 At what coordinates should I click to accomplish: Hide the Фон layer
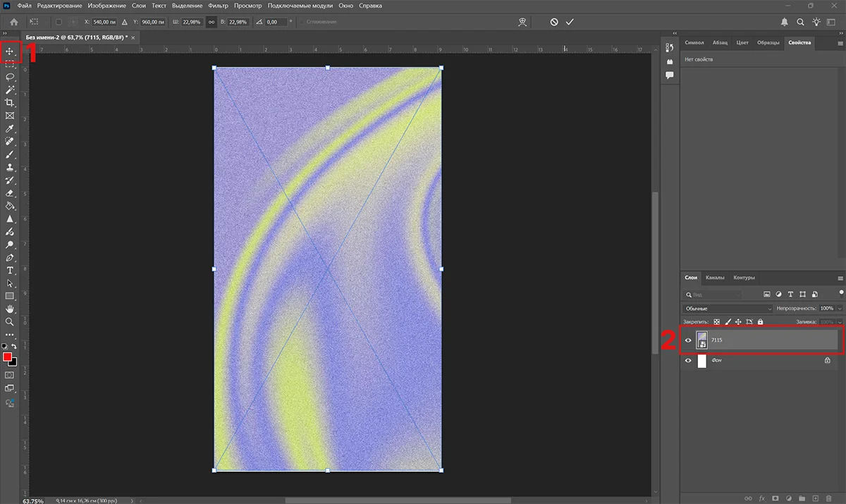click(x=689, y=360)
